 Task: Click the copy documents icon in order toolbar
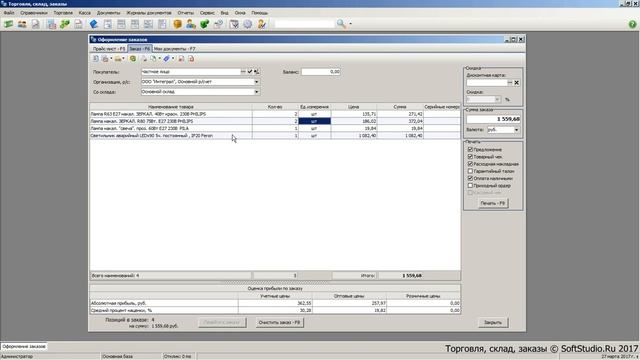point(153,59)
